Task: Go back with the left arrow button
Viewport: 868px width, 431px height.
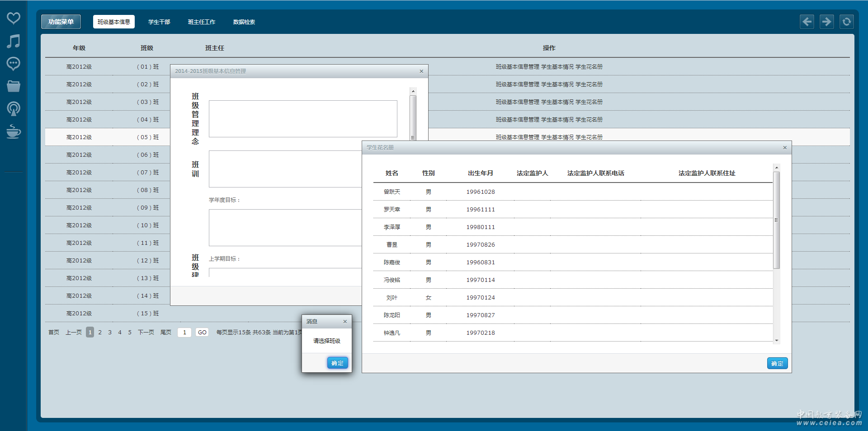Action: [807, 22]
